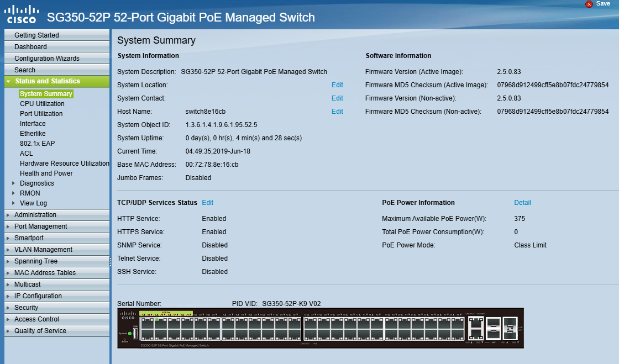Click the PID VID value SG350-52P-K9 V02

pyautogui.click(x=291, y=304)
